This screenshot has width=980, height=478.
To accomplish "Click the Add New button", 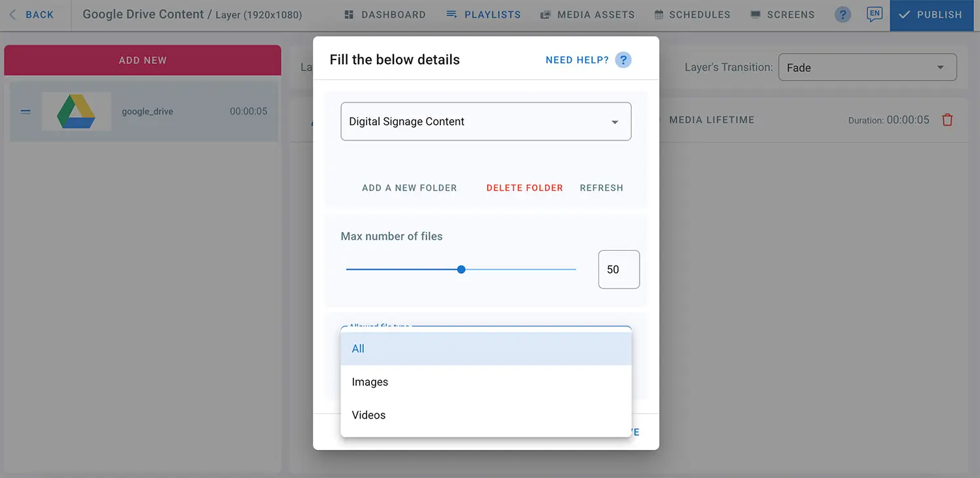I will (x=142, y=60).
